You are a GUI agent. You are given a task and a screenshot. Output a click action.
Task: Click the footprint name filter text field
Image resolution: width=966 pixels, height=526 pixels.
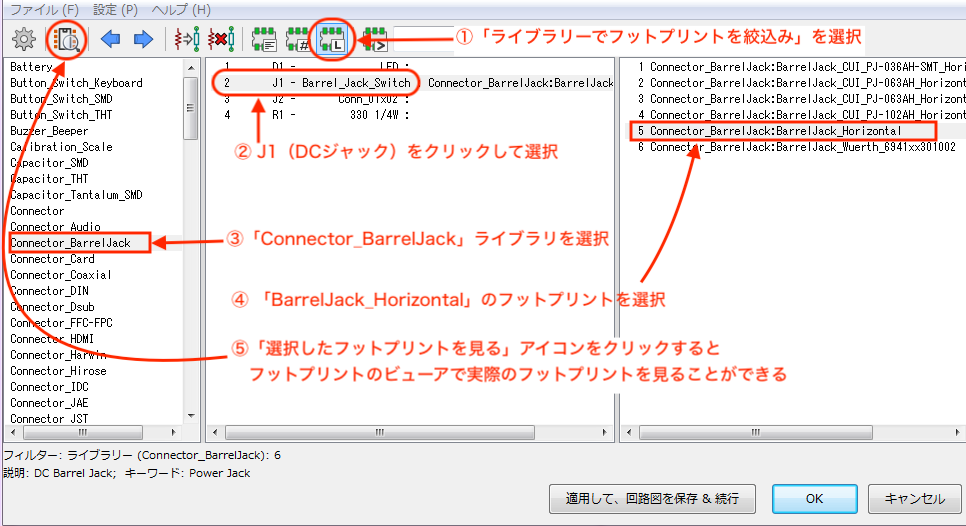tap(424, 39)
